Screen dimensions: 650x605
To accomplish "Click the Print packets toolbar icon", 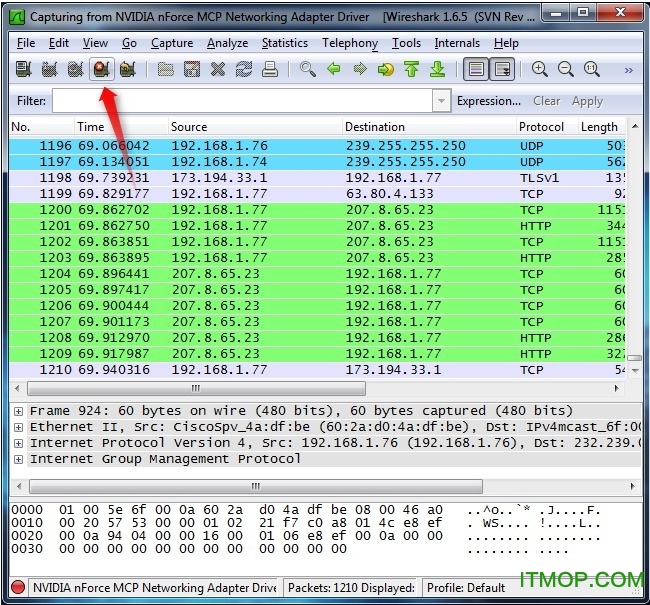I will pyautogui.click(x=269, y=70).
